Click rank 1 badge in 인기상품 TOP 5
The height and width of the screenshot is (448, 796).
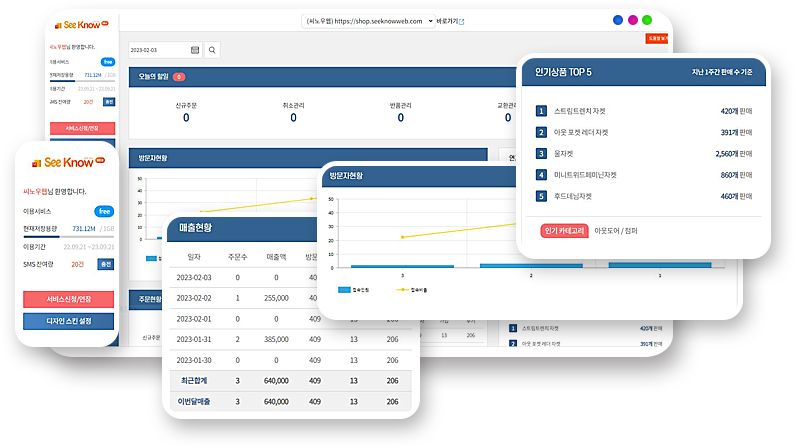541,112
